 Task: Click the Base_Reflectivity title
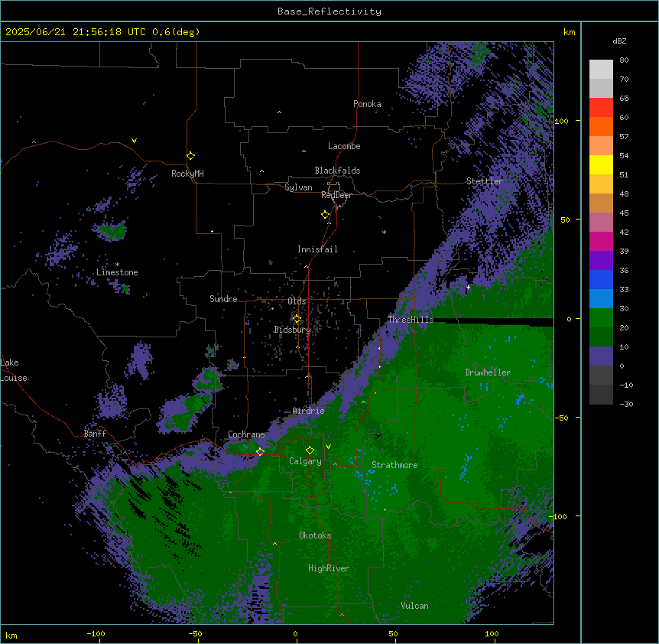[x=329, y=11]
